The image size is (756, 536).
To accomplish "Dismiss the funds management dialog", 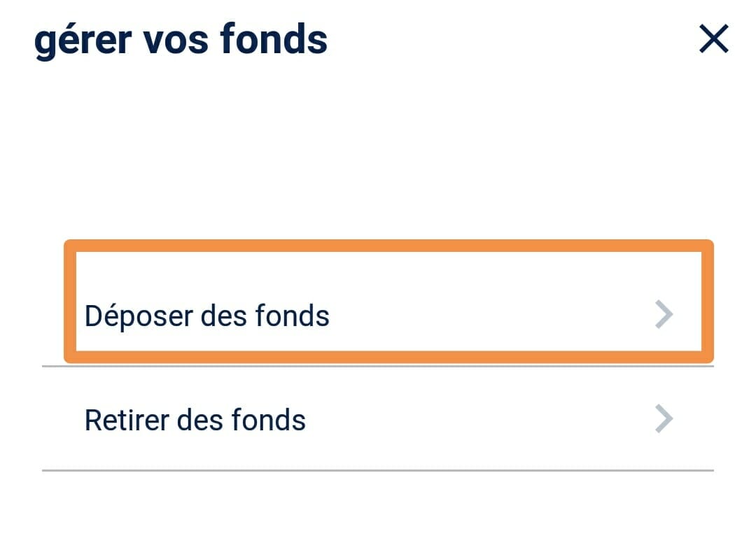I will coord(713,39).
